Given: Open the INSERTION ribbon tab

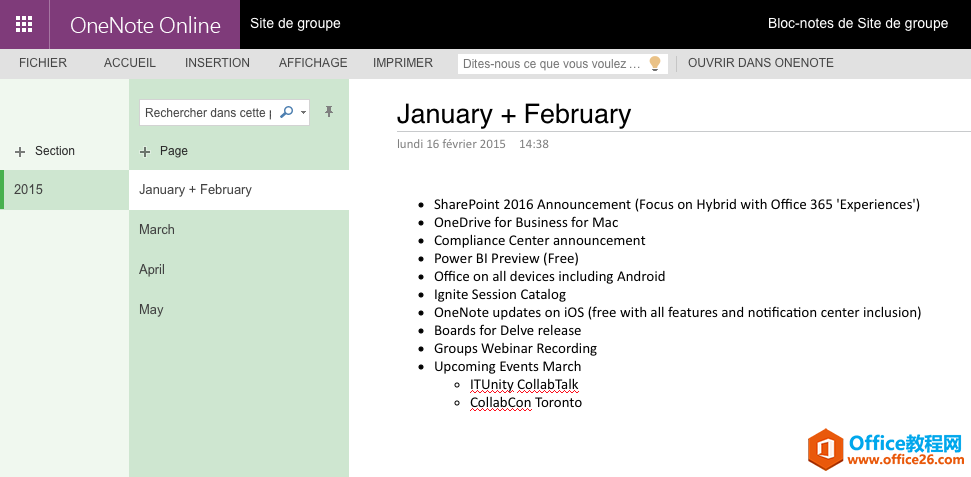Looking at the screenshot, I should click(217, 63).
